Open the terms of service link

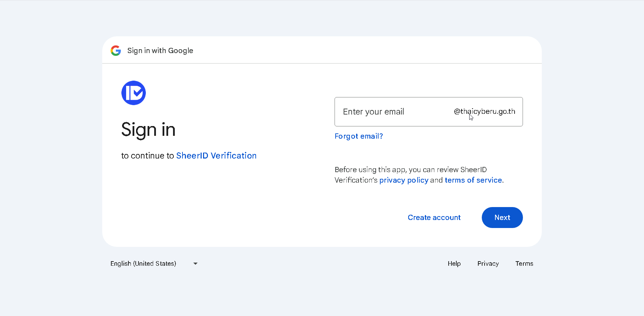click(473, 180)
